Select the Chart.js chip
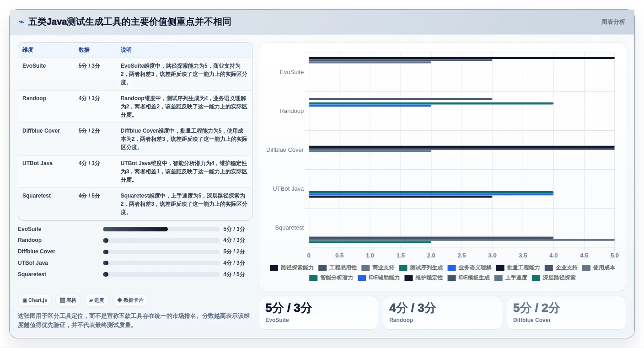Viewport: 644px width, 348px height. click(35, 300)
